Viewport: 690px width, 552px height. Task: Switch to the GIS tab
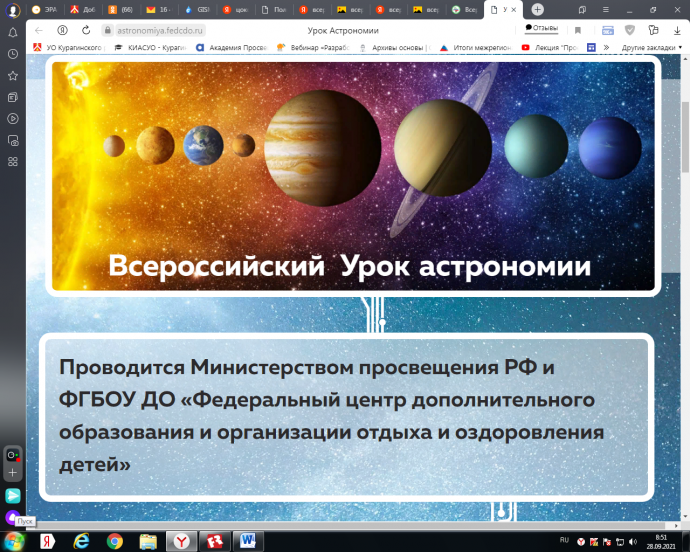197,10
